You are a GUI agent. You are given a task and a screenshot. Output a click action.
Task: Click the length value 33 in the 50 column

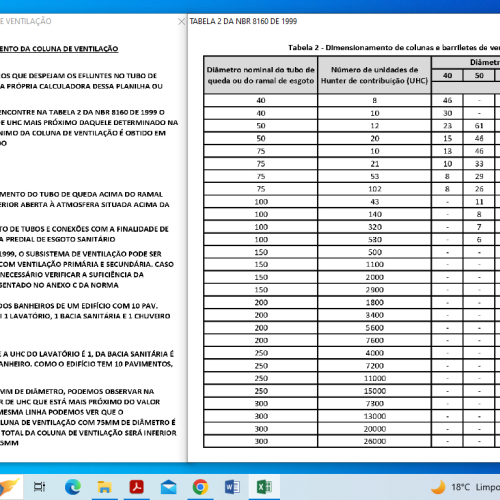pos(479,164)
